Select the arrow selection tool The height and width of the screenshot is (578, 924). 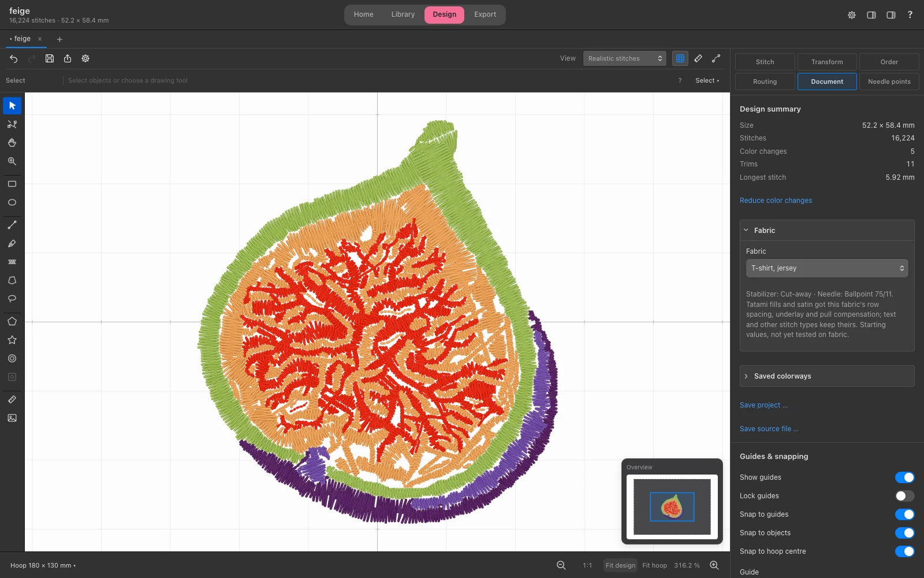[x=12, y=106]
